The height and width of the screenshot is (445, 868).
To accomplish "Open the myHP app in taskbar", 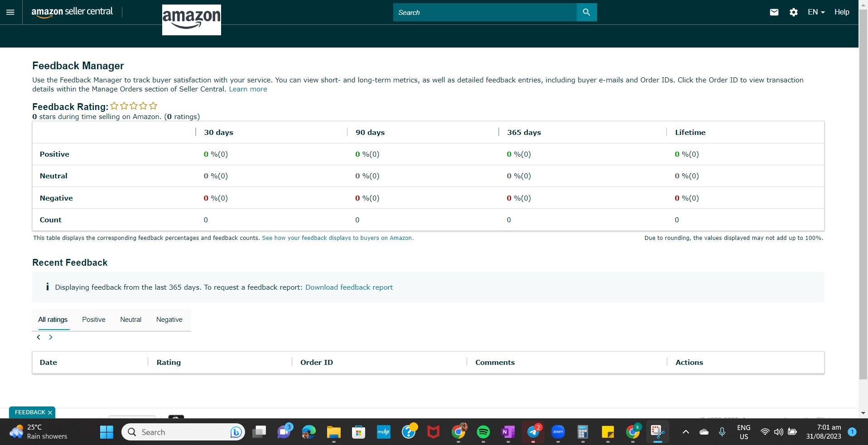I will click(x=383, y=432).
